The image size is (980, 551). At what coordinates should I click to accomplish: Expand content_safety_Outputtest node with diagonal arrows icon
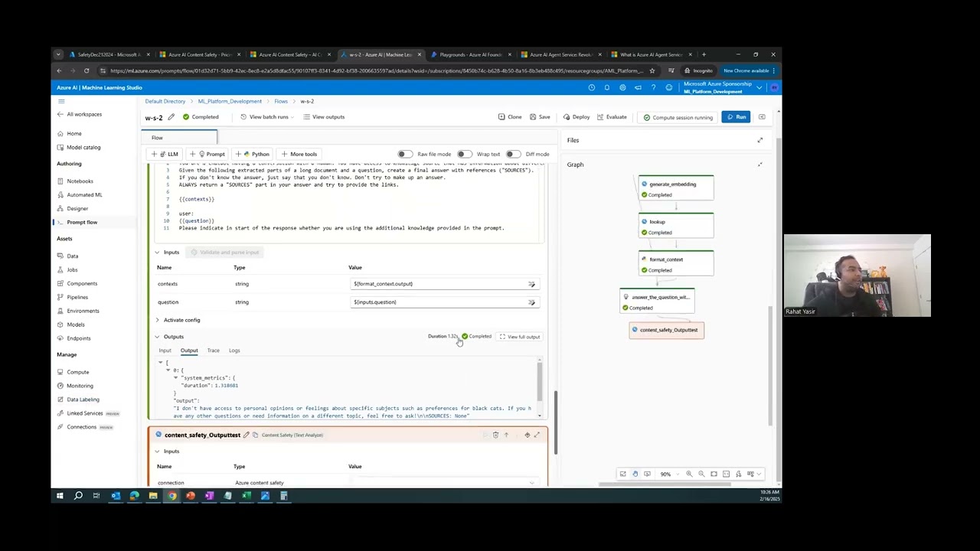click(x=537, y=435)
